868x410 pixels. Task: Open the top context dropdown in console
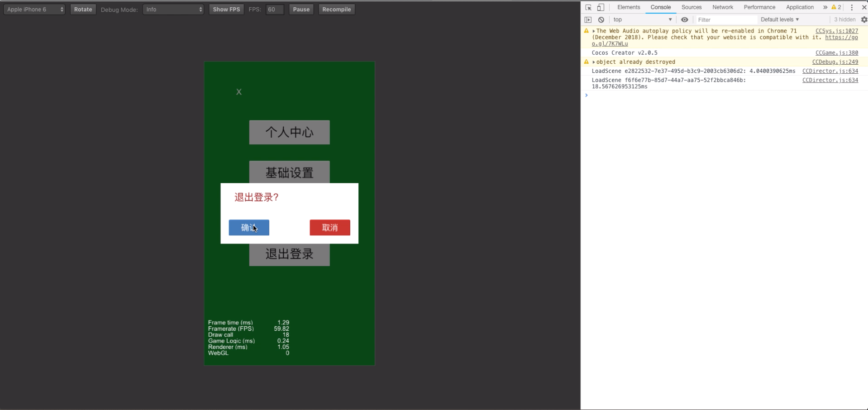click(643, 19)
